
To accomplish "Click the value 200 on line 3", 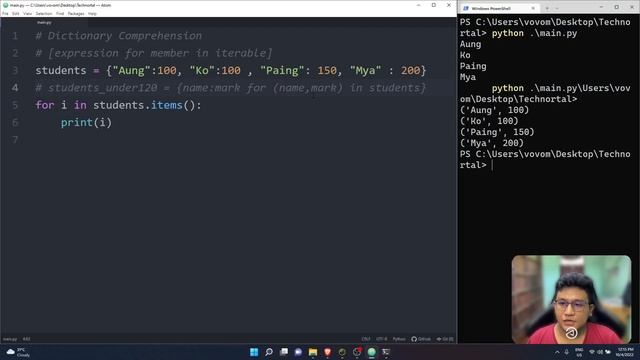I will pos(410,71).
